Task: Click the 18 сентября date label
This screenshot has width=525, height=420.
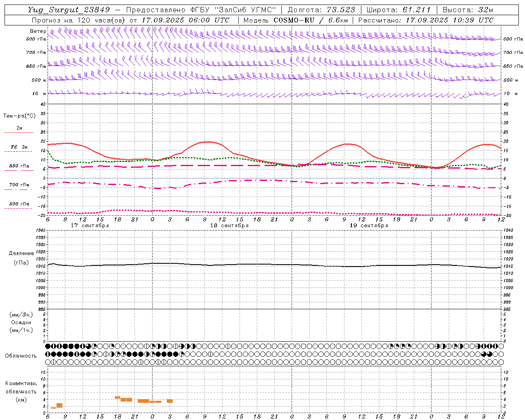Action: point(229,226)
